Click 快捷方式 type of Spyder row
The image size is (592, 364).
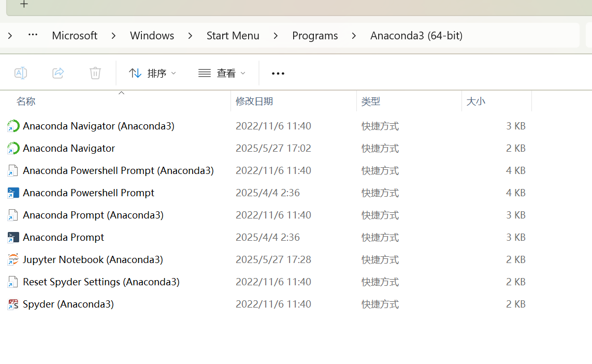click(x=380, y=304)
